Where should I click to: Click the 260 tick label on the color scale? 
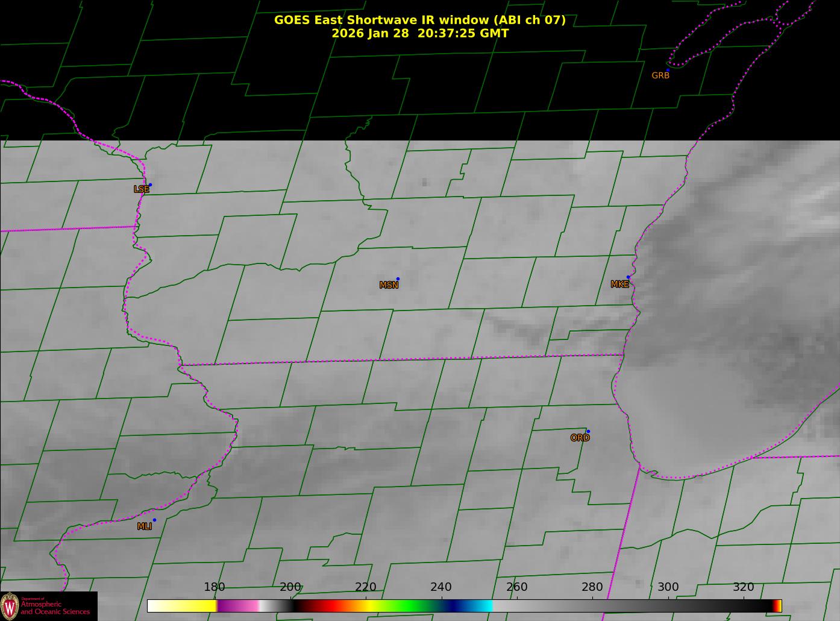(516, 587)
